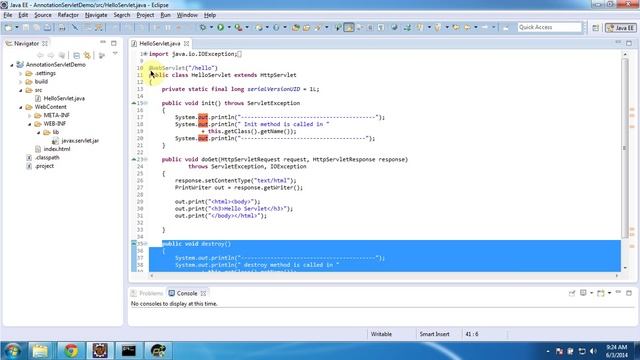
Task: Click the import fold expander on line 1
Action: pos(145,54)
